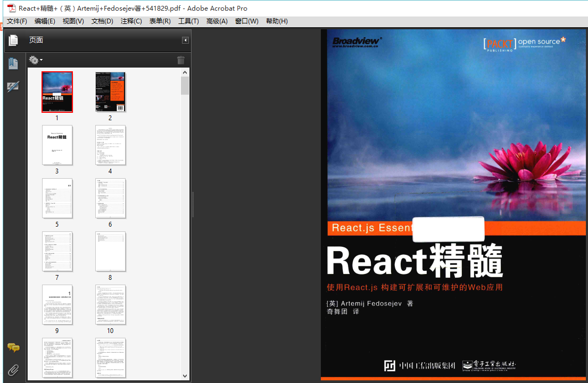The width and height of the screenshot is (588, 383).
Task: Open the Signatures panel in sidebar
Action: (x=13, y=87)
